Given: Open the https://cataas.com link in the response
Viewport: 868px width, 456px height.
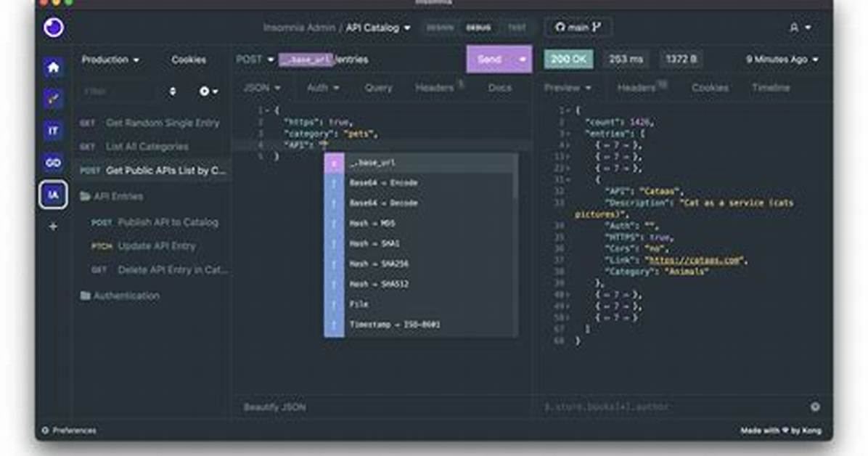Looking at the screenshot, I should [x=695, y=260].
